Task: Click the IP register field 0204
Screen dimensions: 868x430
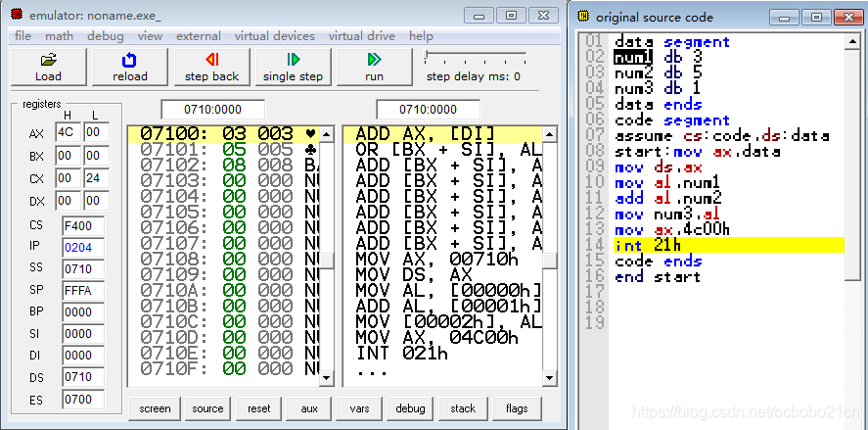Action: pyautogui.click(x=83, y=247)
